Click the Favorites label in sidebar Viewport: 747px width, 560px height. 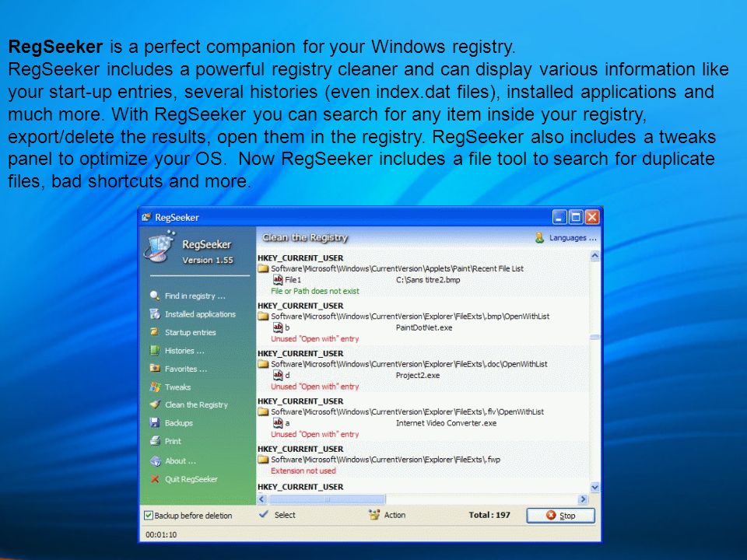click(186, 369)
